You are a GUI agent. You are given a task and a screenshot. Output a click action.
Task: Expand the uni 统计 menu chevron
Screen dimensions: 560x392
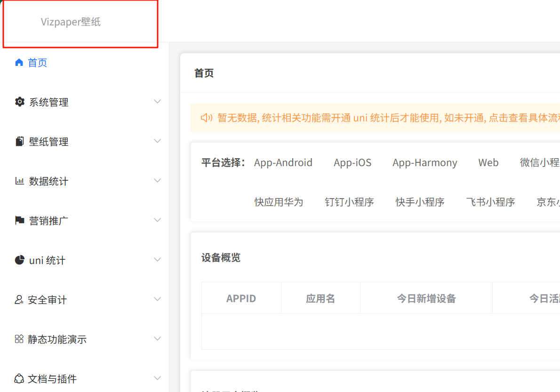tap(157, 260)
